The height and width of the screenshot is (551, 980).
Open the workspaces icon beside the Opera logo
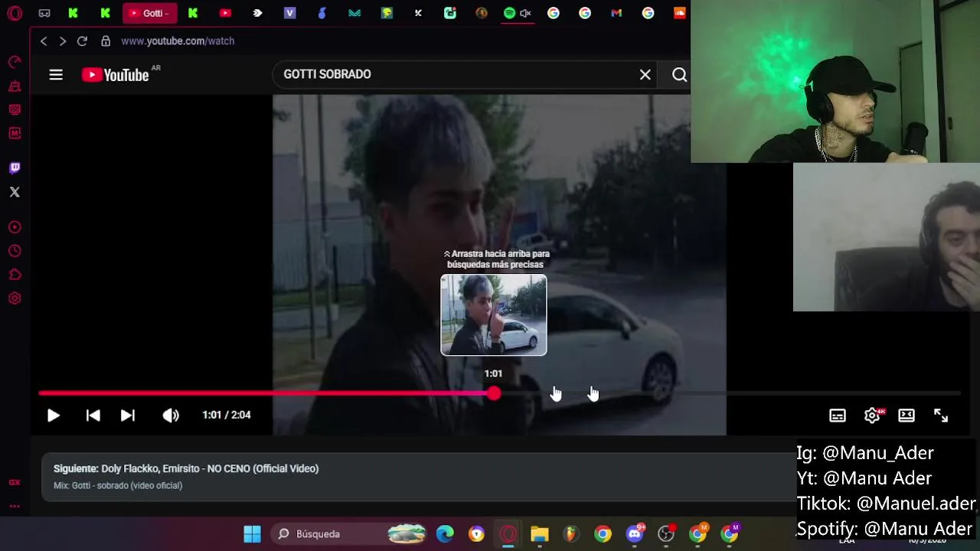point(44,13)
